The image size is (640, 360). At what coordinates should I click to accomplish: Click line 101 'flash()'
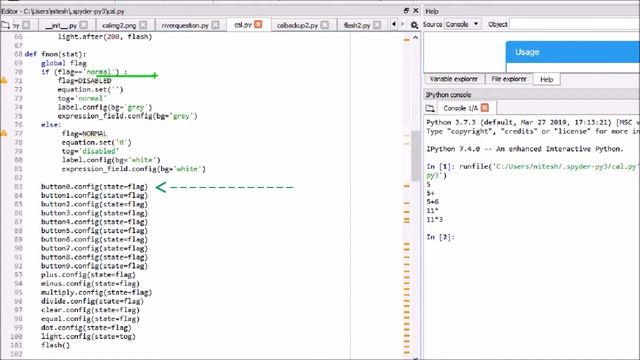(x=55, y=345)
